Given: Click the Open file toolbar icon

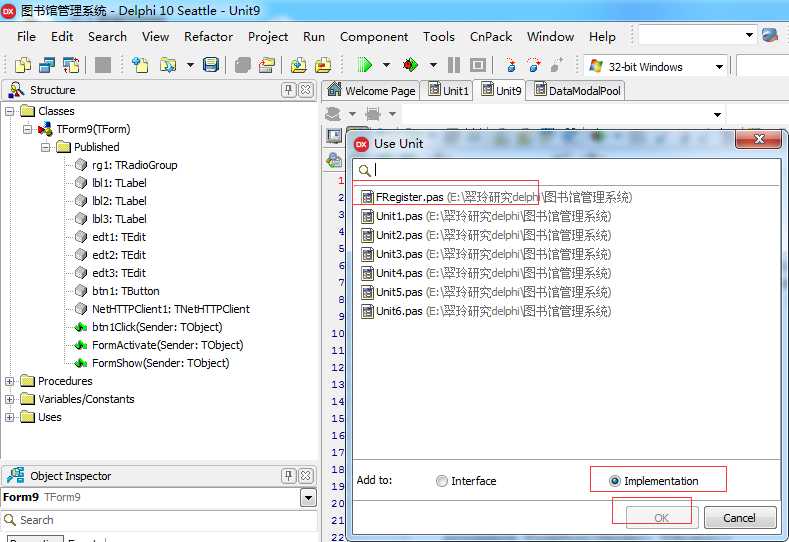Looking at the screenshot, I should [168, 65].
